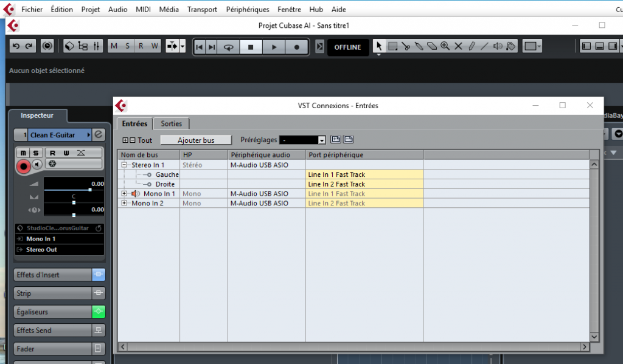Select the Draw pencil tool
This screenshot has height=364, width=623.
click(x=472, y=46)
